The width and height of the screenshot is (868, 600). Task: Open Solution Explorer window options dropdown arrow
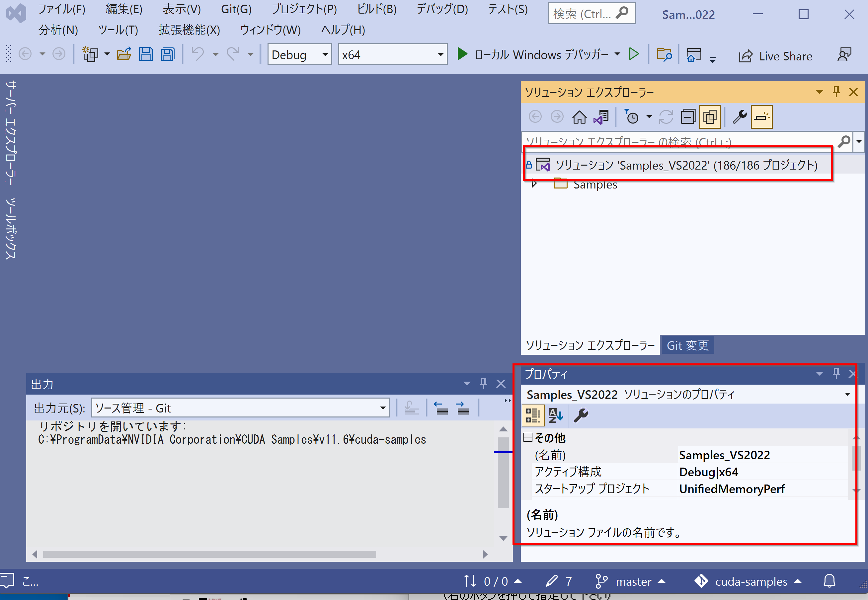click(819, 92)
